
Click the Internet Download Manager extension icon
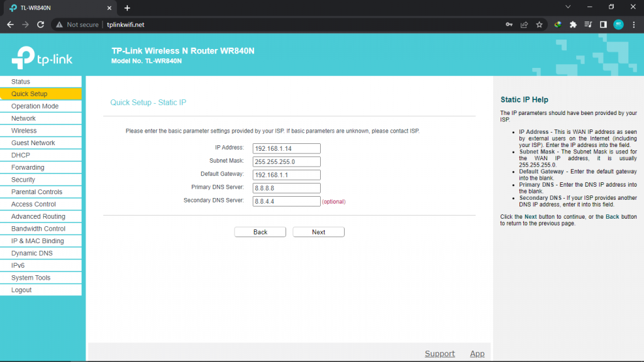557,25
